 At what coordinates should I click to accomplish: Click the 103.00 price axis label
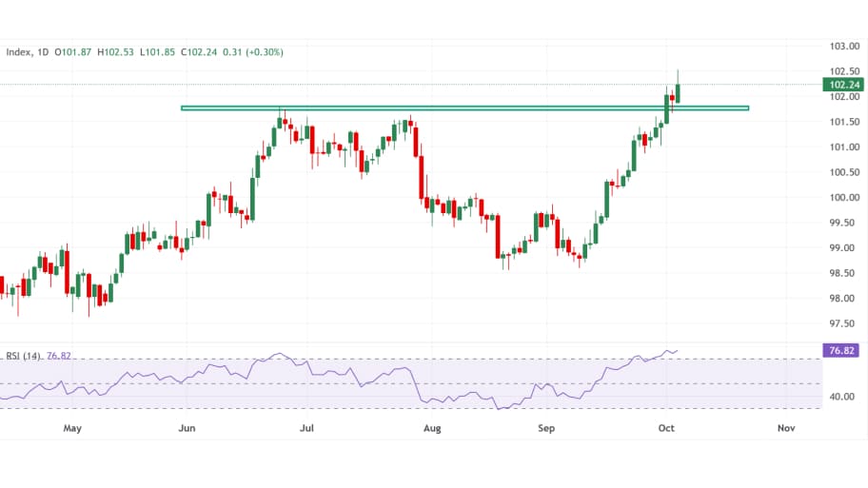(x=844, y=47)
